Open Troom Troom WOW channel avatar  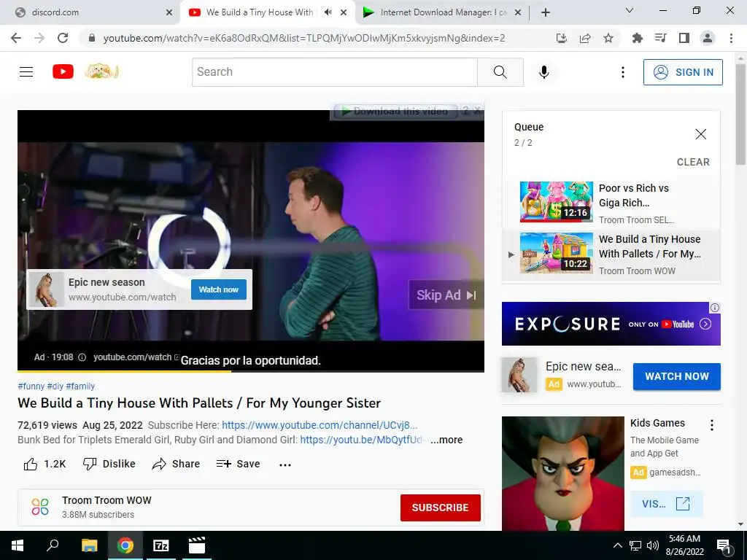click(x=40, y=507)
